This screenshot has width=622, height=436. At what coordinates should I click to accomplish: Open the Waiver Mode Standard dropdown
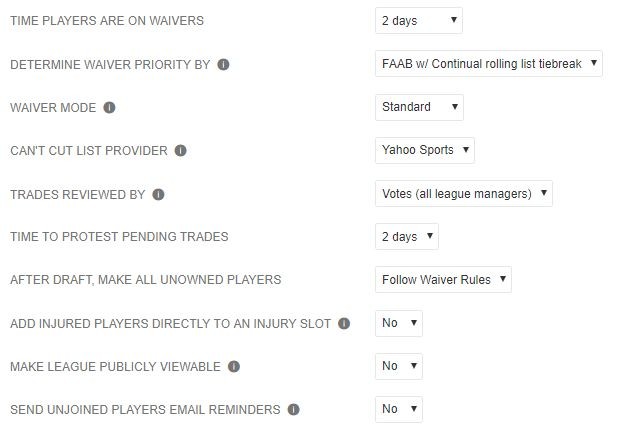point(419,107)
